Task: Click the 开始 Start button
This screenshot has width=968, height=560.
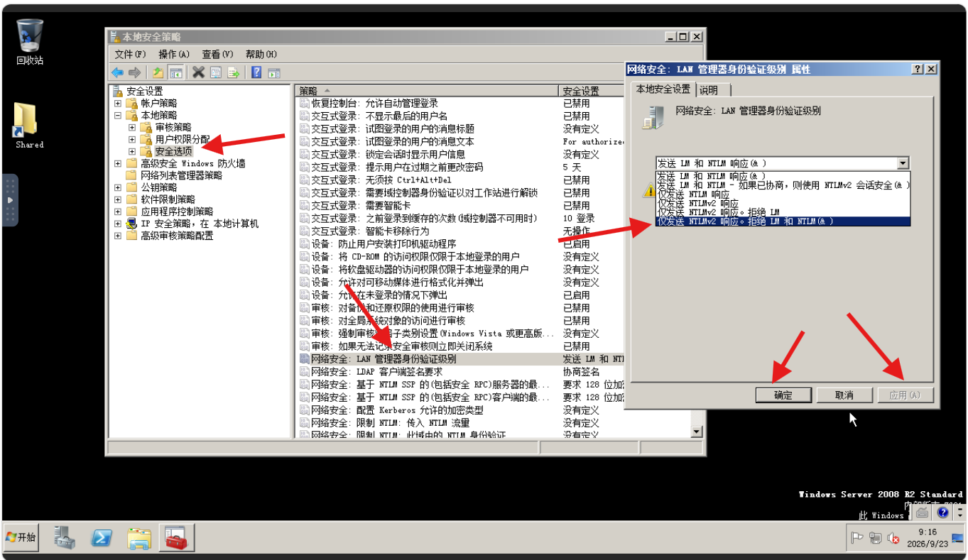Action: [x=21, y=537]
